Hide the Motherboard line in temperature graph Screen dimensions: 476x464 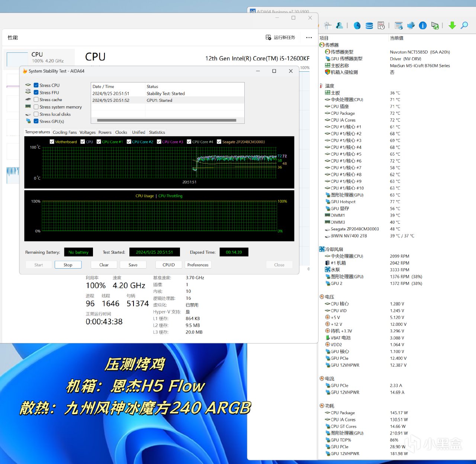click(52, 142)
